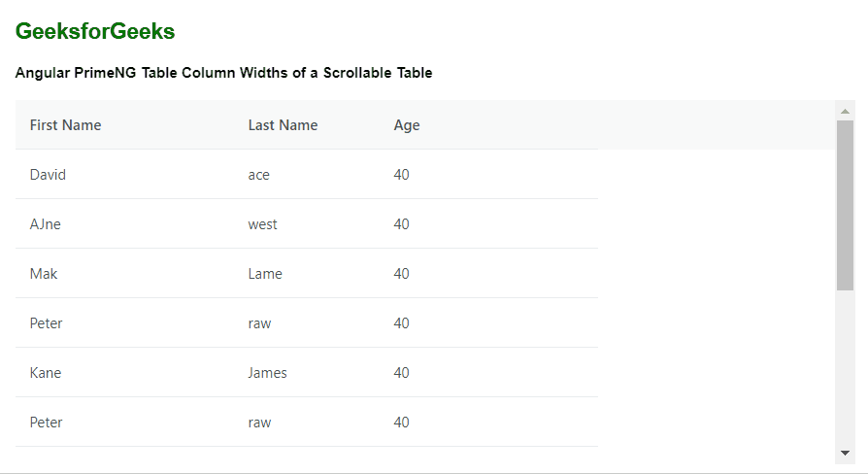
Task: Click the age value in David's row
Action: click(401, 175)
